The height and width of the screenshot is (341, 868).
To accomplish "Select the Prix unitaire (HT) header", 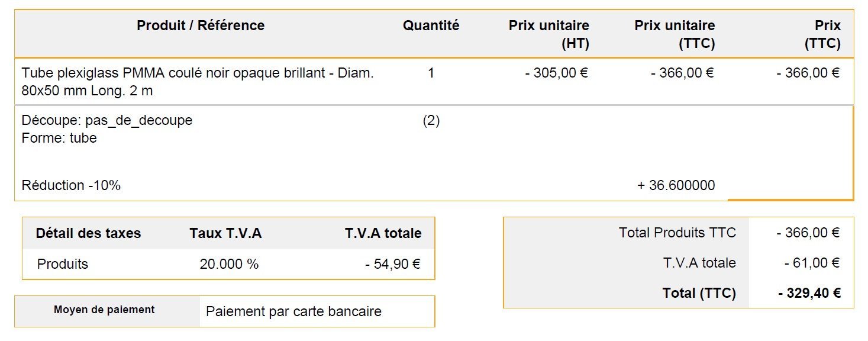I will tap(548, 34).
